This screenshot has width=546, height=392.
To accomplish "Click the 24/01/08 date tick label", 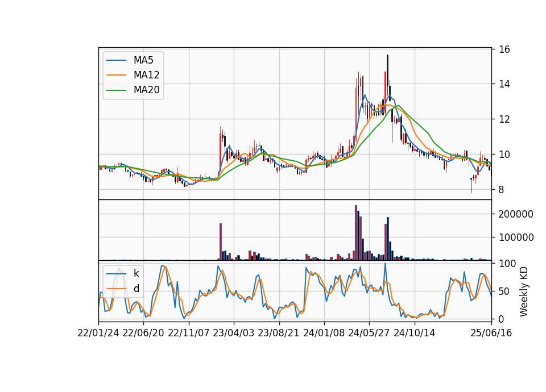I will tap(324, 333).
